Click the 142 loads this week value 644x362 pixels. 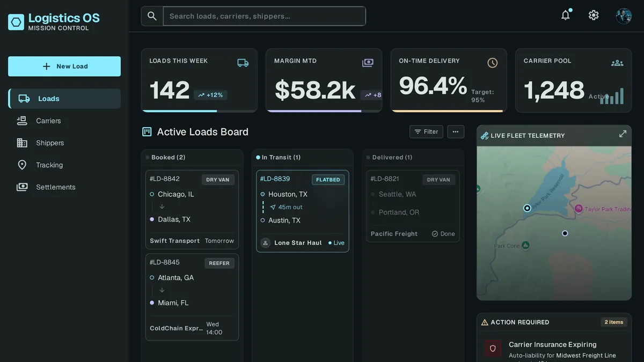(170, 91)
